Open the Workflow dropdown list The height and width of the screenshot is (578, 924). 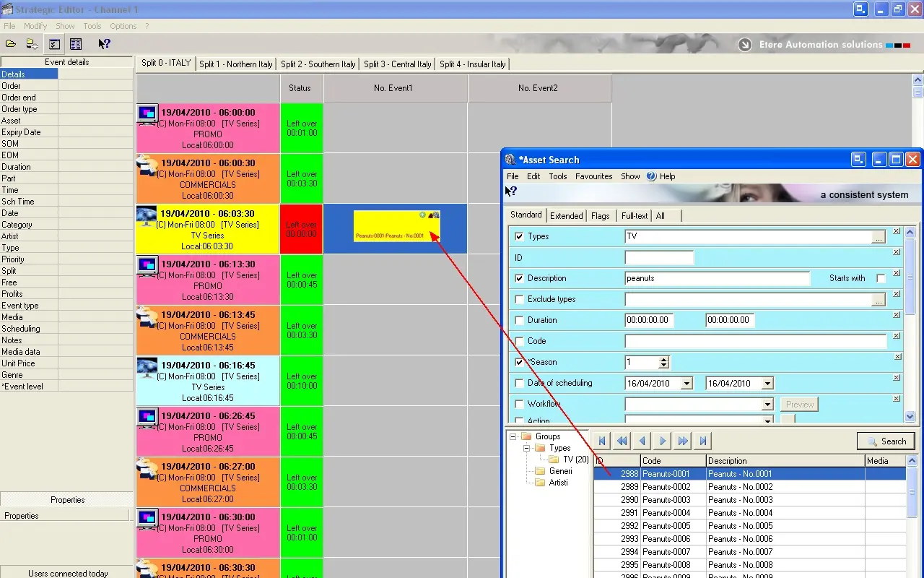pos(767,405)
